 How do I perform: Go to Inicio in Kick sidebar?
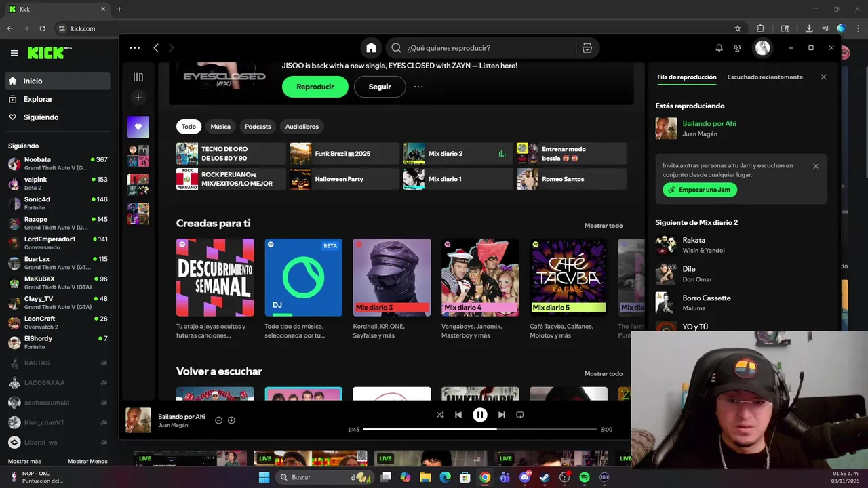click(x=58, y=81)
